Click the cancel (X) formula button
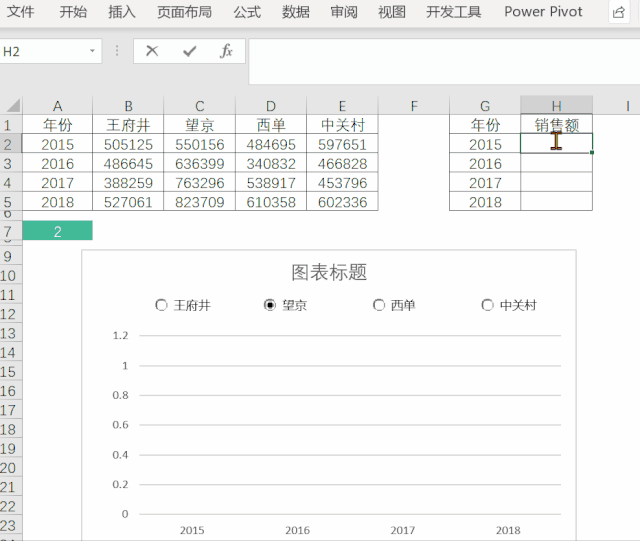The width and height of the screenshot is (640, 541). tap(152, 51)
